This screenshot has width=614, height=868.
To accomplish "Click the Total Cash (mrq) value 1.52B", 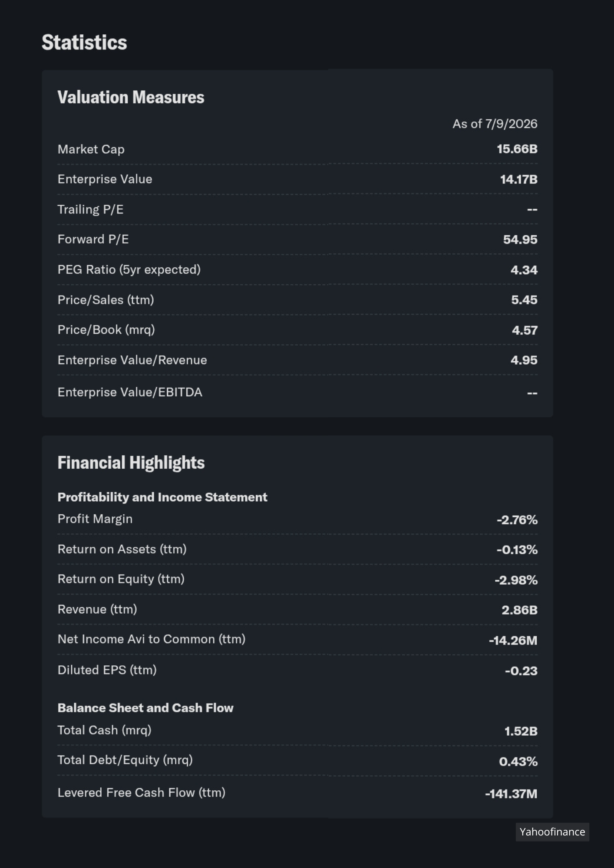I will (521, 731).
